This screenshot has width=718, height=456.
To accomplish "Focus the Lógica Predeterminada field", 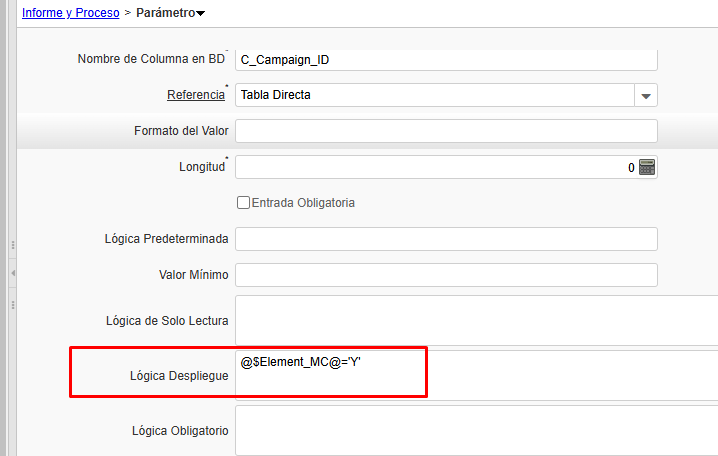I will [446, 239].
